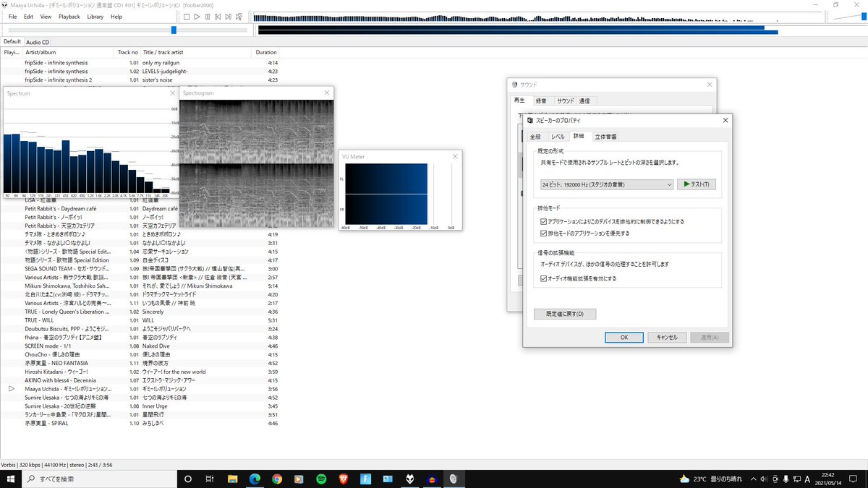Skip to next track button

229,17
